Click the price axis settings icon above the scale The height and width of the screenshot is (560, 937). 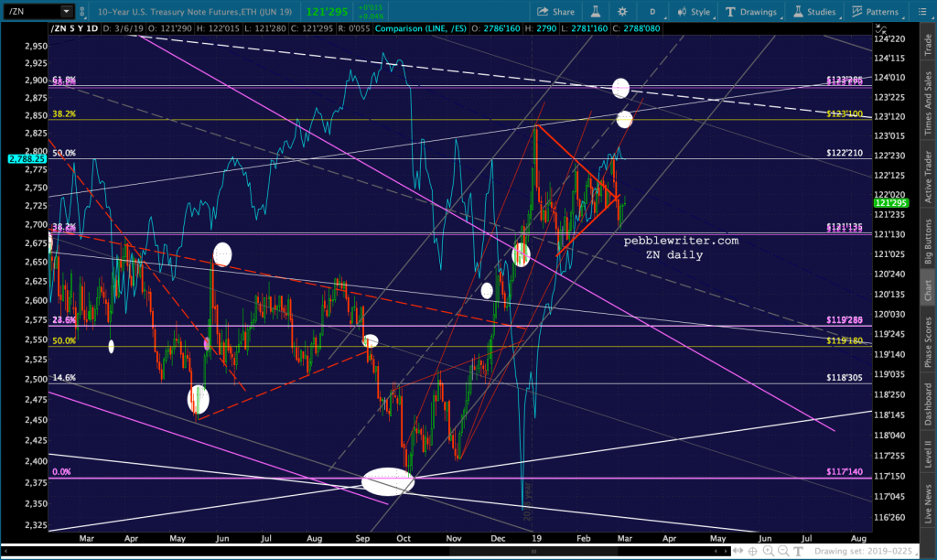coord(880,28)
